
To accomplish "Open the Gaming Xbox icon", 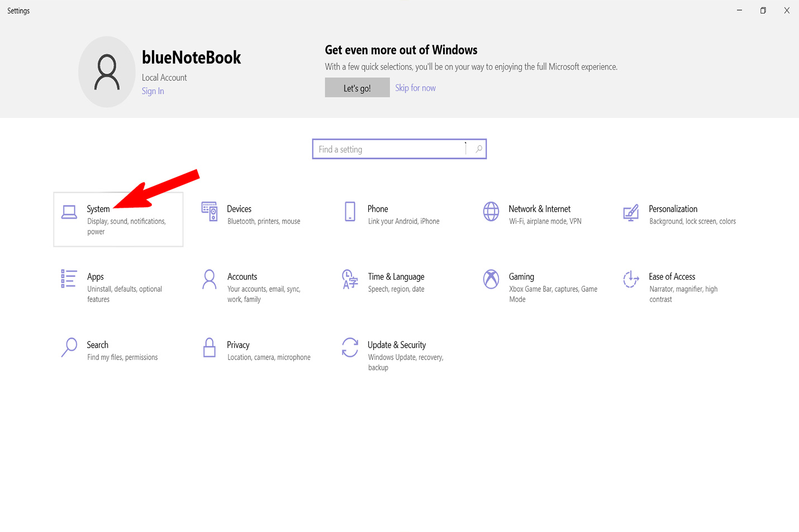I will coord(491,279).
